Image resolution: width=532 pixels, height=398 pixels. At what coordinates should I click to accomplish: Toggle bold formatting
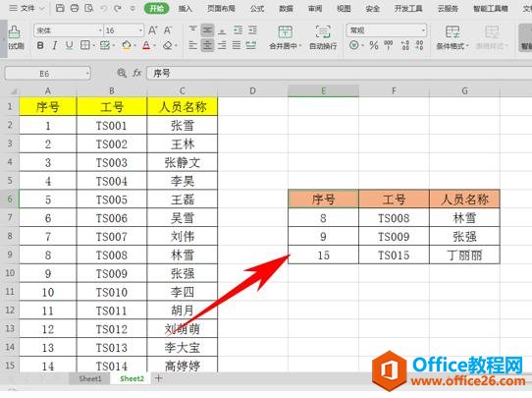click(x=40, y=45)
